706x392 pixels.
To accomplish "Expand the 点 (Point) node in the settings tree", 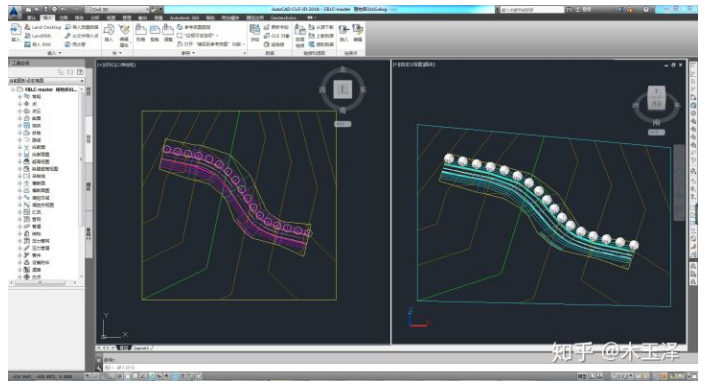I will point(19,104).
